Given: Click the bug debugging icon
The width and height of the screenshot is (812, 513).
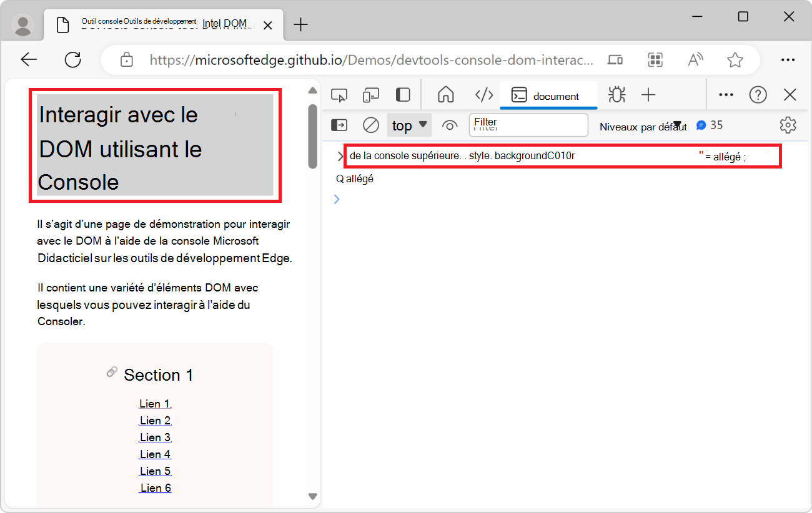Looking at the screenshot, I should 616,94.
